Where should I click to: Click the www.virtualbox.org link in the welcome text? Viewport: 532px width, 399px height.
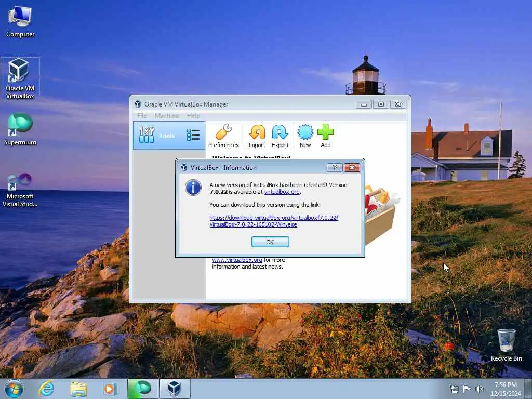237,260
